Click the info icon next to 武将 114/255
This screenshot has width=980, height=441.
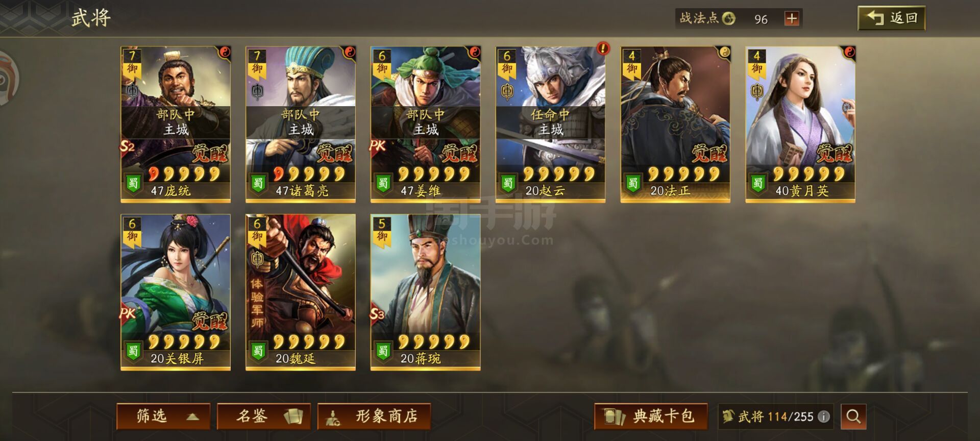[824, 416]
